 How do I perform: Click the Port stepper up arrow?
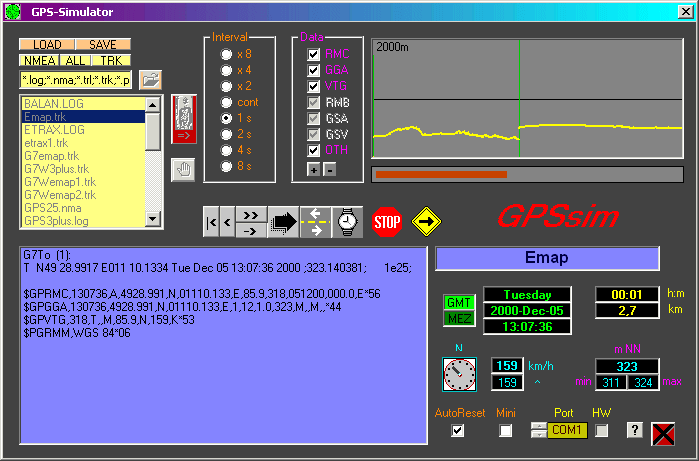538,426
